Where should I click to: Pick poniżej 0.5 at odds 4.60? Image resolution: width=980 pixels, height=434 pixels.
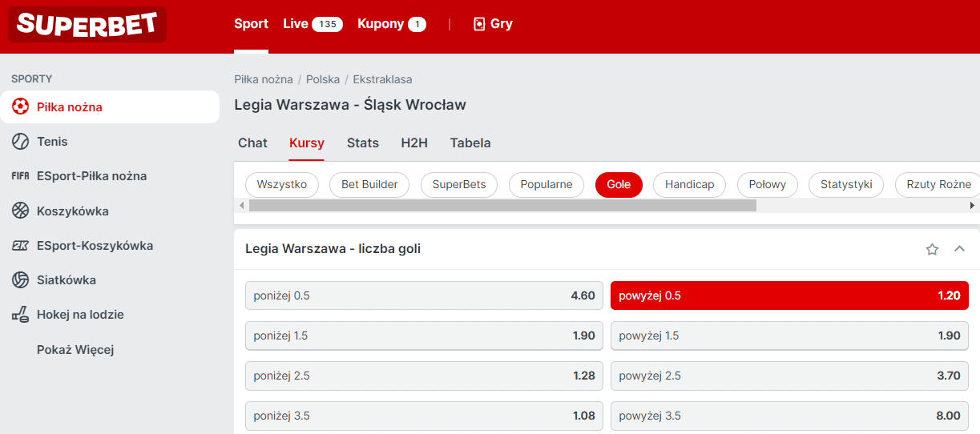point(424,295)
